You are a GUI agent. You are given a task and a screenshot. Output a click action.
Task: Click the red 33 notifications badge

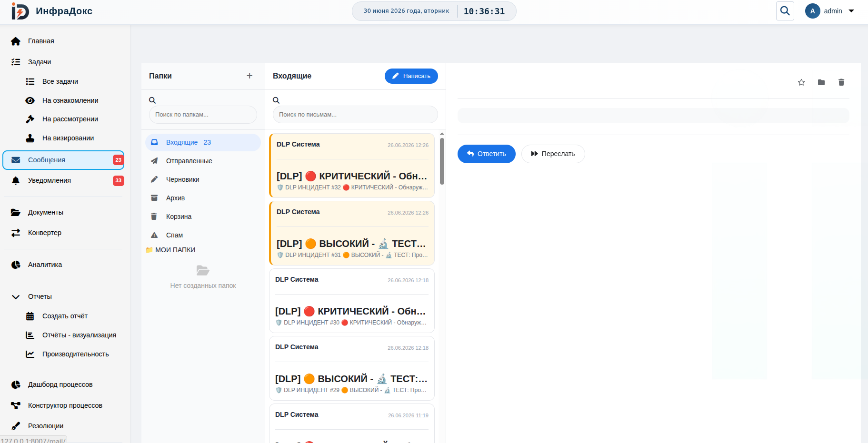[119, 180]
